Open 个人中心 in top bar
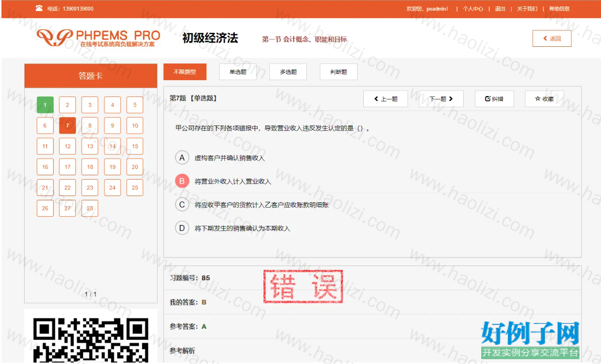The image size is (601, 364). pos(473,9)
